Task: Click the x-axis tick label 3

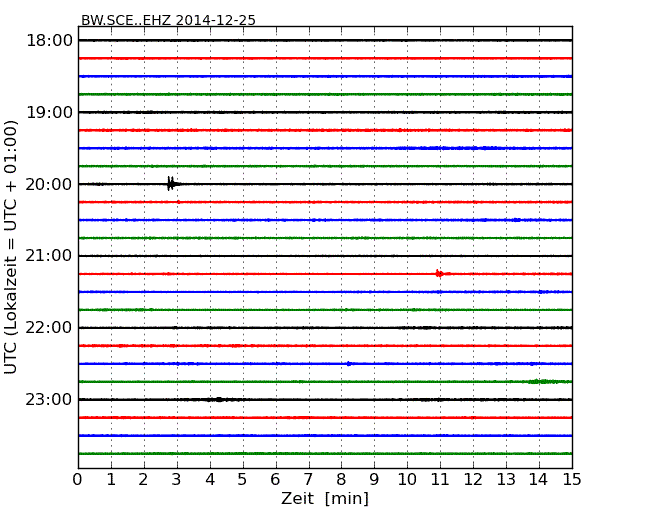Action: (177, 479)
